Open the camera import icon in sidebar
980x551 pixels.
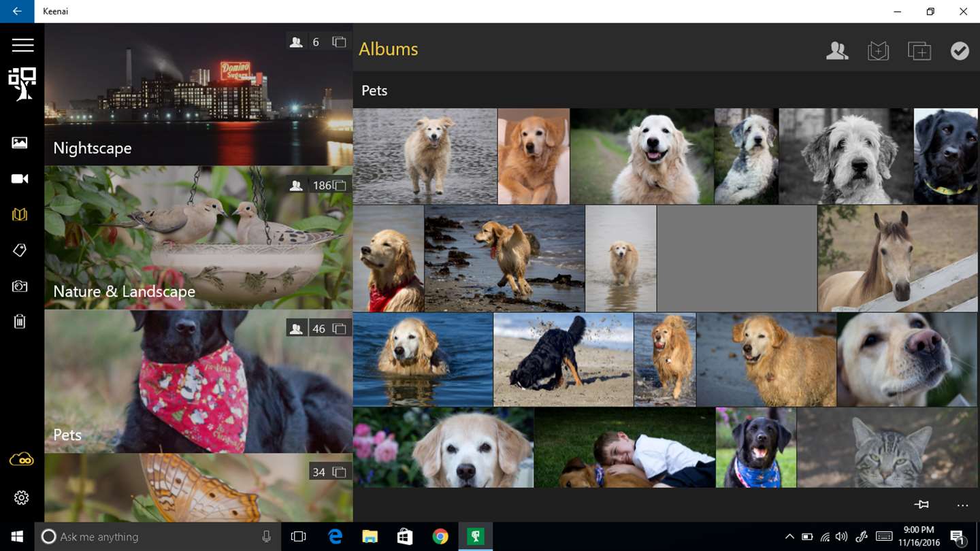[20, 286]
